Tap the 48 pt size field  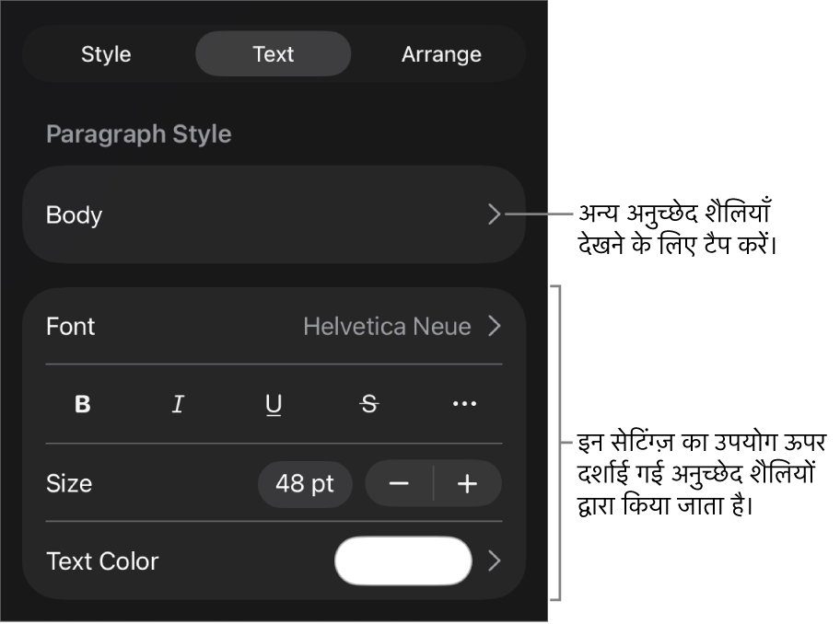[305, 484]
